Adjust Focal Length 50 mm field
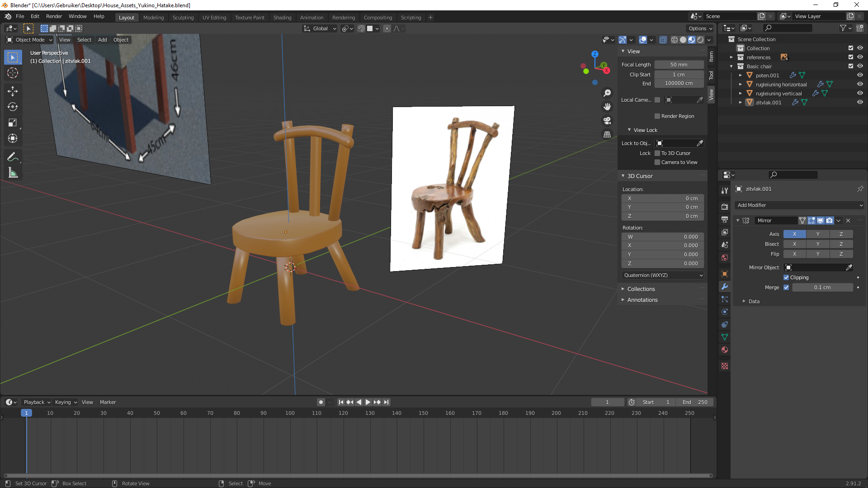 click(x=679, y=65)
